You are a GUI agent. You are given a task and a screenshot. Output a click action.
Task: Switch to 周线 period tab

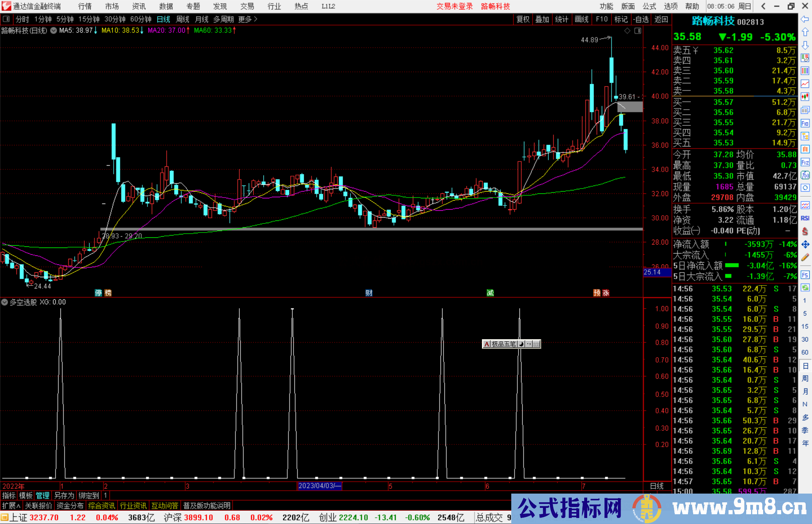183,19
